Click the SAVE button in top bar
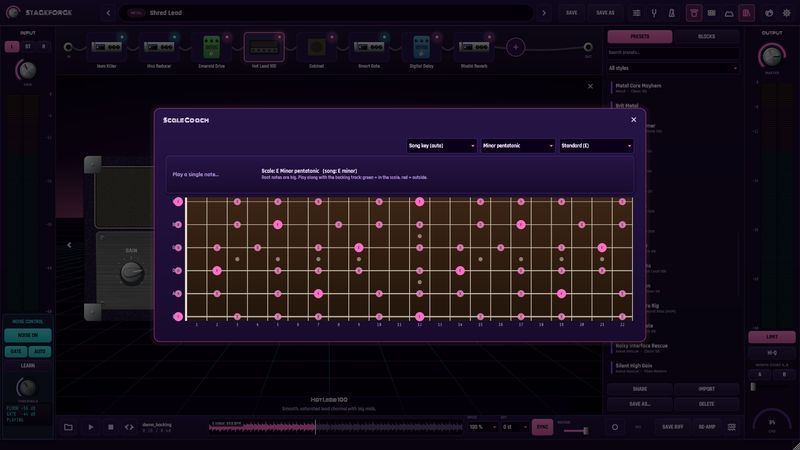This screenshot has width=800, height=450. (x=571, y=13)
